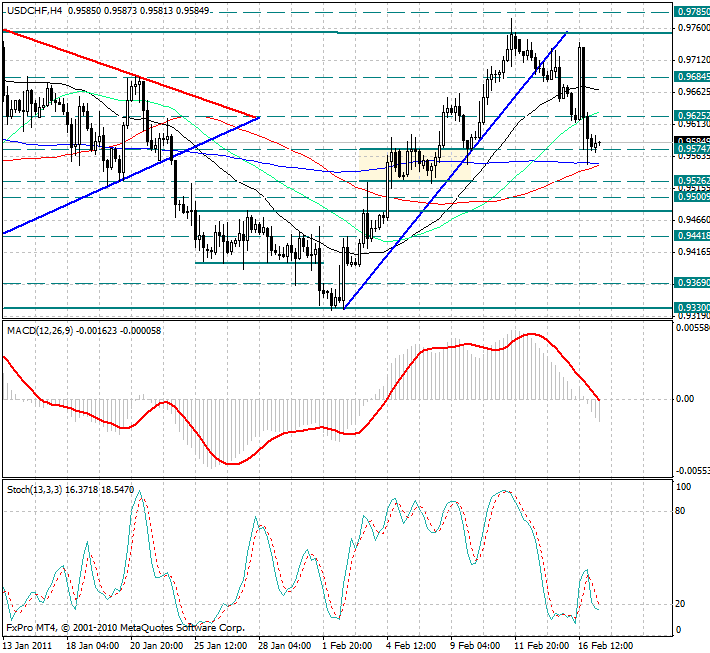Click the 13 Jan 2011 date label

pos(27,645)
